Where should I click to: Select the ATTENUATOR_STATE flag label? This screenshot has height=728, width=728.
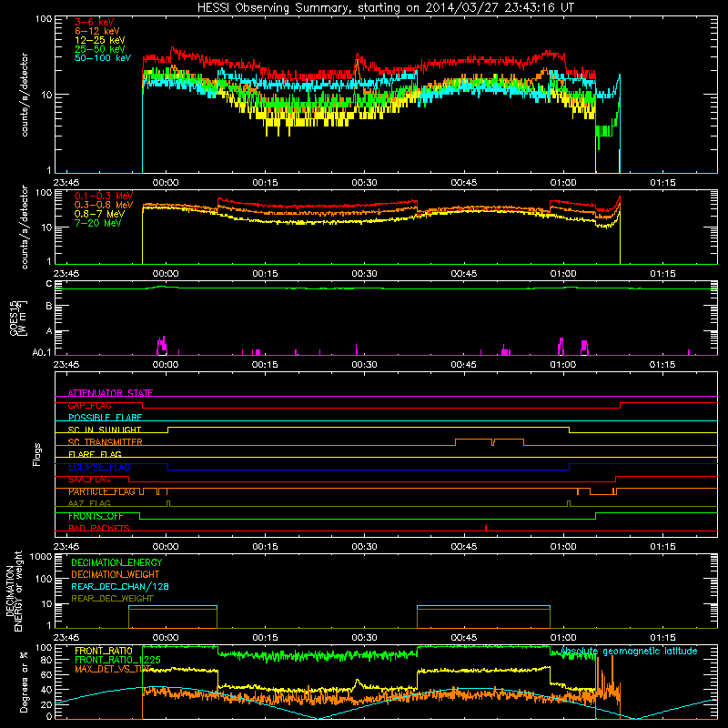point(110,393)
